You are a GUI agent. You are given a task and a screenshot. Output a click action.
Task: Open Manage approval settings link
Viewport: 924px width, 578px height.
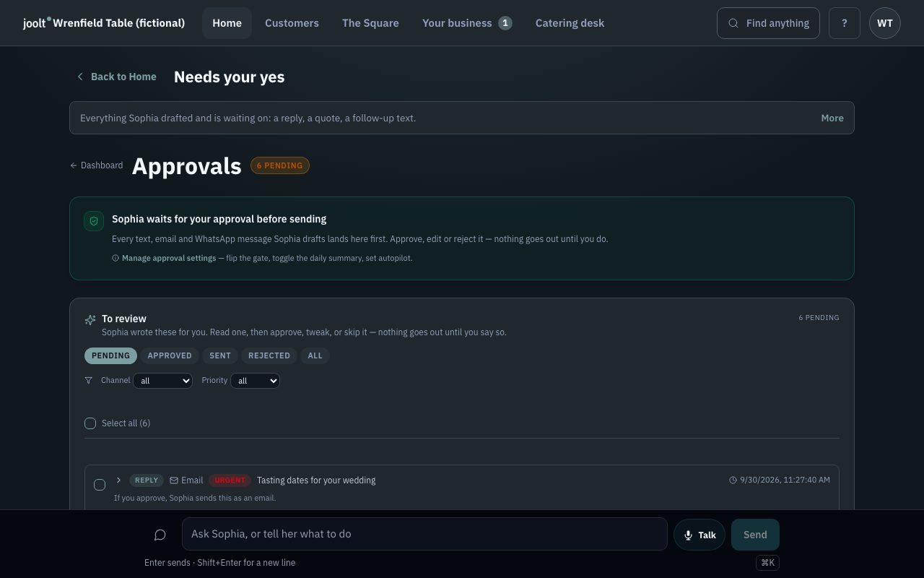click(x=169, y=258)
